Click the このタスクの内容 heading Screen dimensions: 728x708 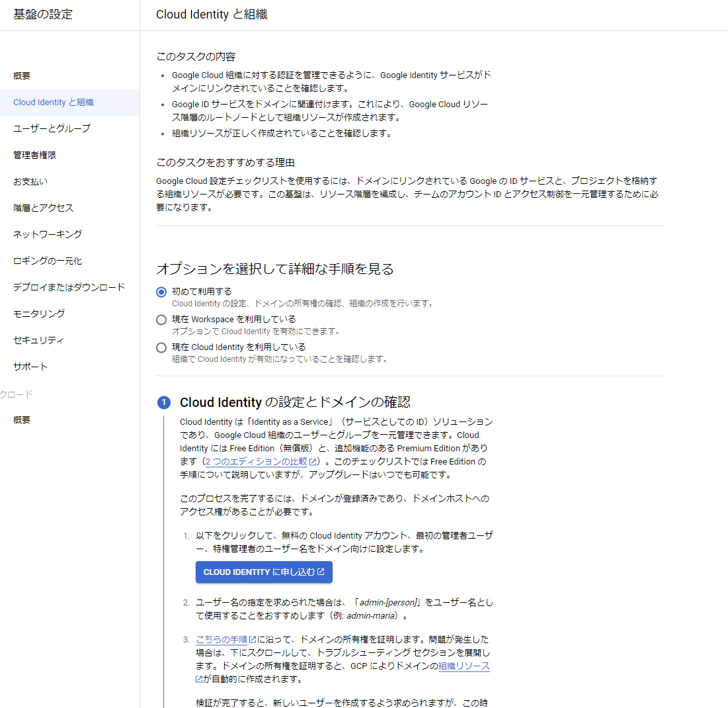196,57
